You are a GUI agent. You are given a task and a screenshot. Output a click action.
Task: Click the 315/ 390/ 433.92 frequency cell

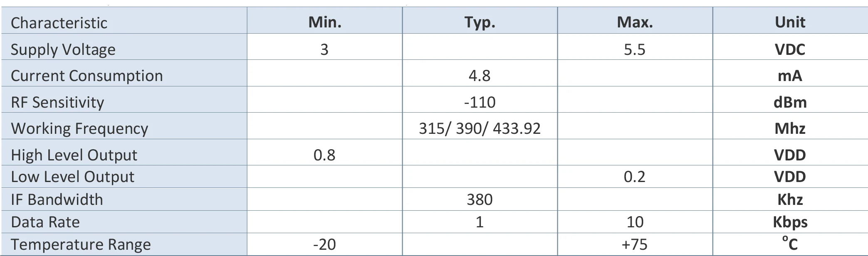tap(480, 128)
